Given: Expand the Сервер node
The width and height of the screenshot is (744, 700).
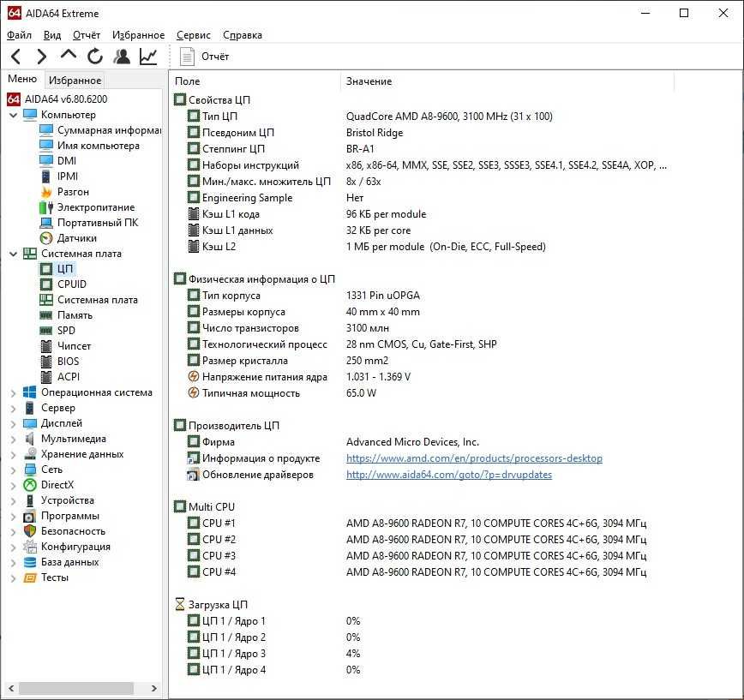Looking at the screenshot, I should (x=14, y=408).
